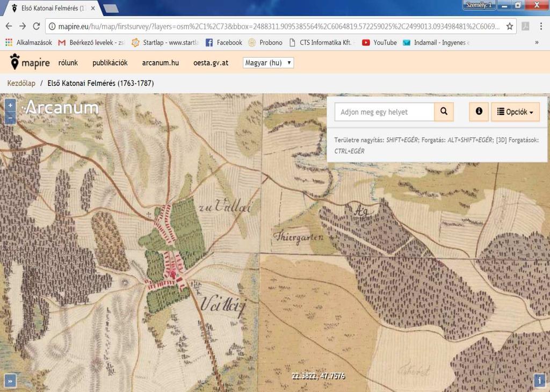Screen dimensions: 550x392
Task: Follow the arcanum.hu link
Action: [x=160, y=63]
